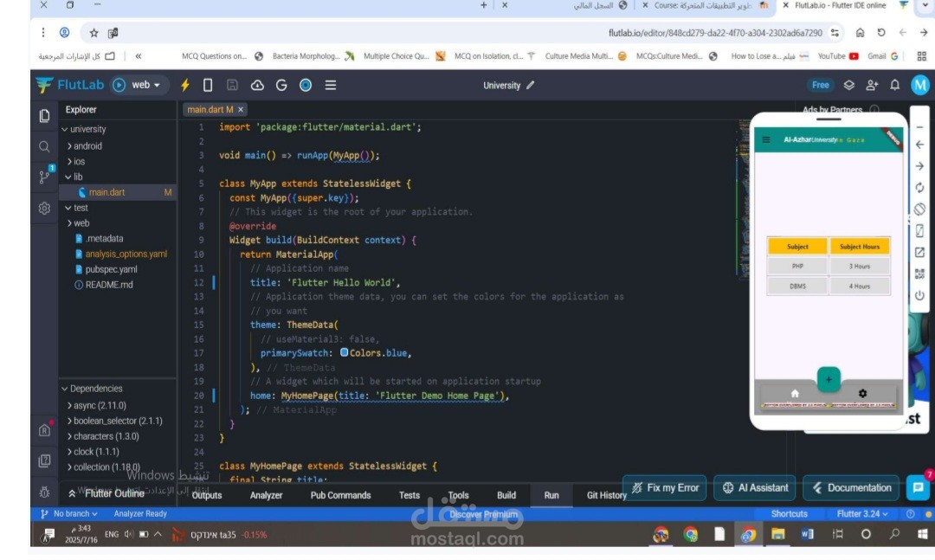Image resolution: width=935 pixels, height=560 pixels.
Task: Click emulator reload refresh icon
Action: (919, 188)
